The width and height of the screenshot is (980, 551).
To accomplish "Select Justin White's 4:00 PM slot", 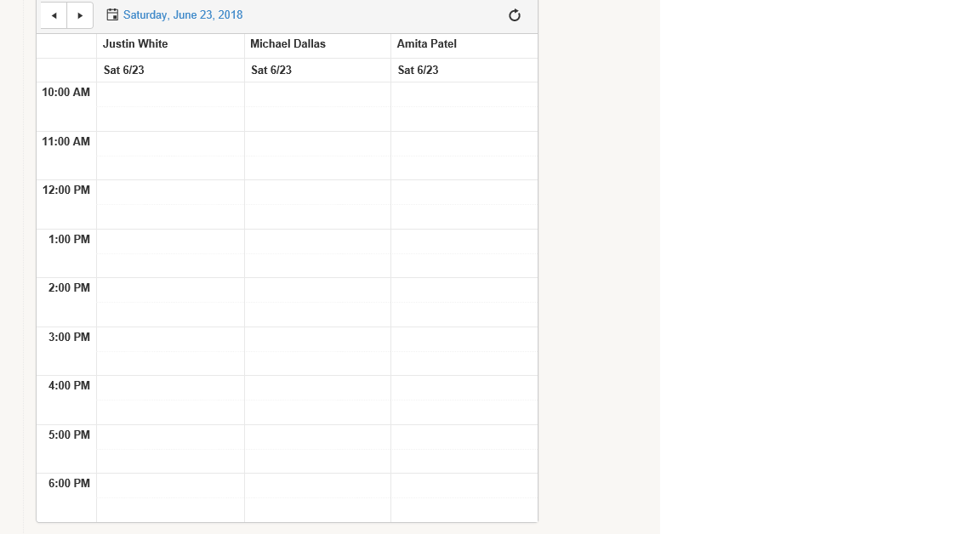I will tap(170, 388).
